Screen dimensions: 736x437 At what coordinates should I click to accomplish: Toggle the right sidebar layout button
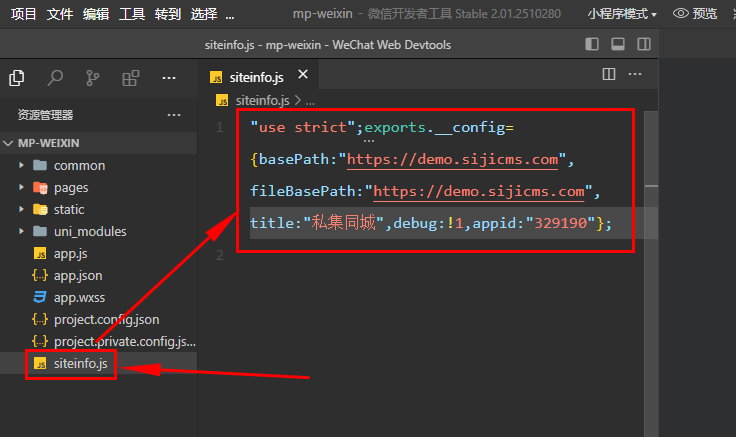click(644, 44)
